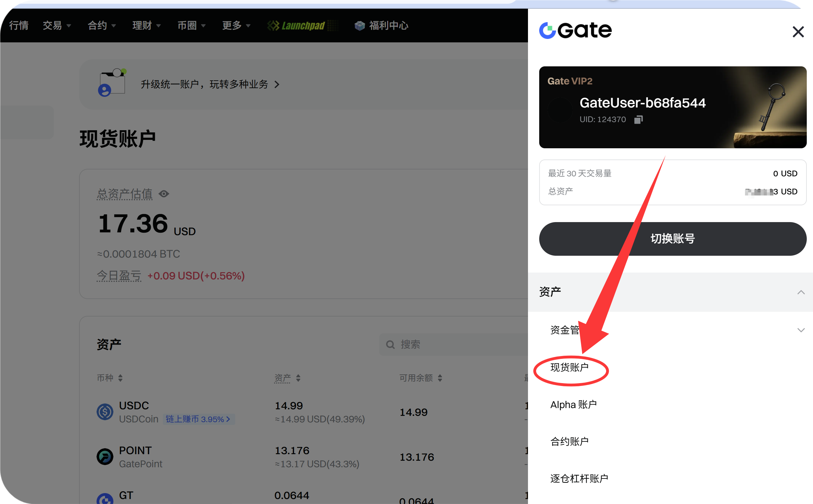
Task: Select the 现货账户 sidebar item
Action: coord(569,368)
